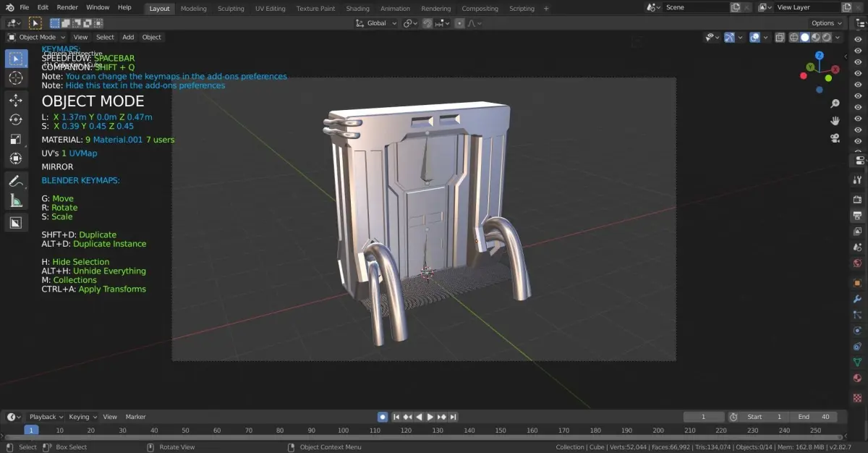Select the Move tool in toolbar
The image size is (868, 453).
(16, 101)
